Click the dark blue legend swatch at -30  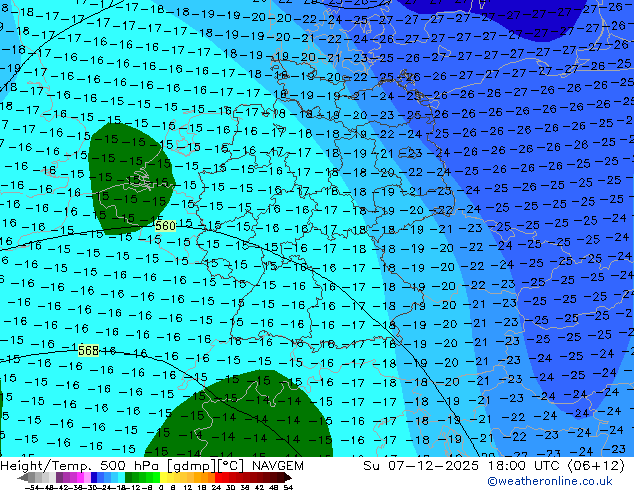coord(94,477)
